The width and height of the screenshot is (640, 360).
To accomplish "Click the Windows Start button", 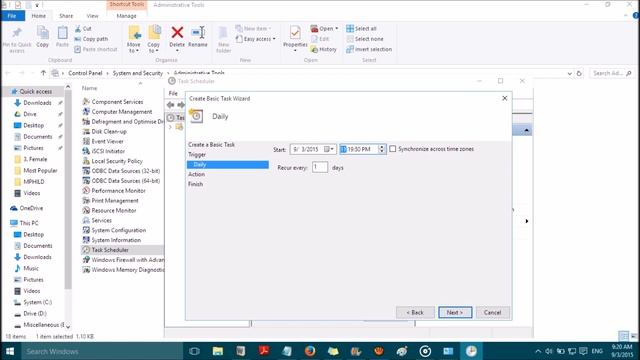I will click(10, 351).
